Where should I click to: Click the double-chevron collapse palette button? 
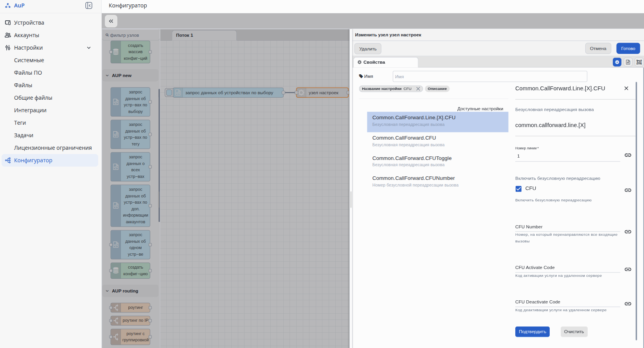point(111,21)
